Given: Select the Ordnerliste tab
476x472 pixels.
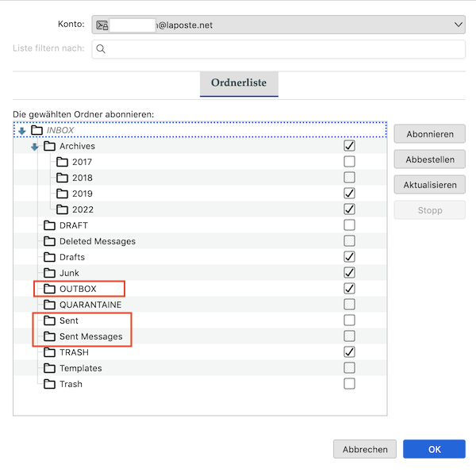Looking at the screenshot, I should point(239,83).
